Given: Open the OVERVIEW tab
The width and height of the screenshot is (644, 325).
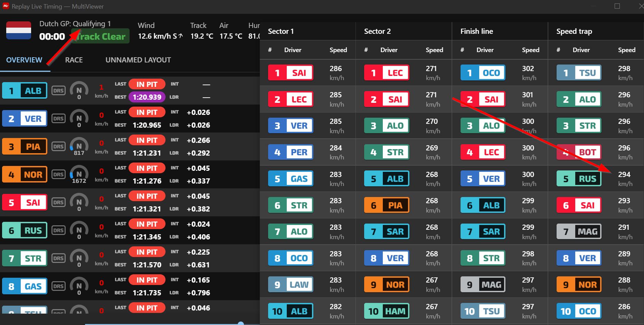Looking at the screenshot, I should [24, 60].
